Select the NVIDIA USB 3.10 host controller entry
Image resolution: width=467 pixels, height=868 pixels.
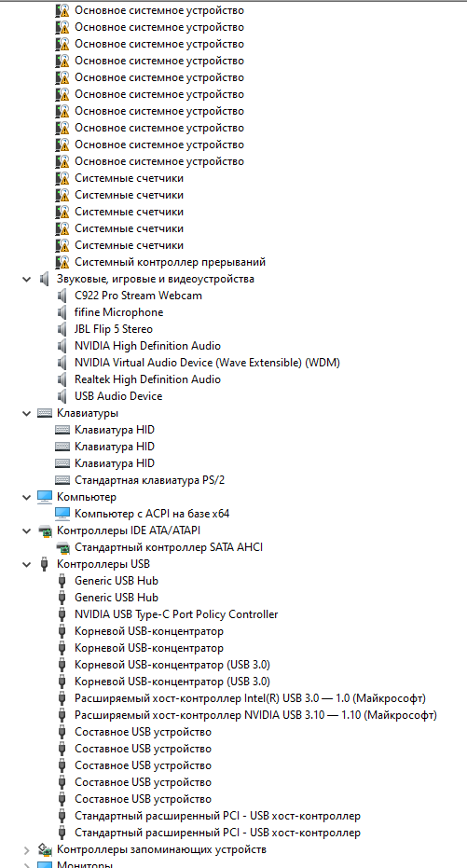click(x=255, y=715)
